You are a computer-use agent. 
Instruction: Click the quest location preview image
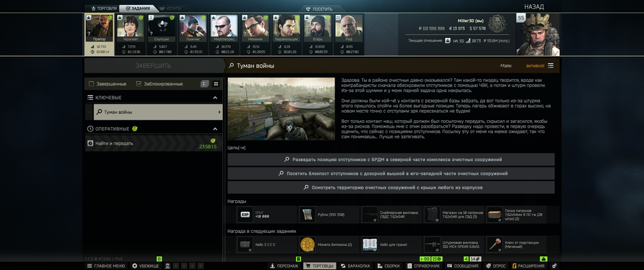pos(281,109)
